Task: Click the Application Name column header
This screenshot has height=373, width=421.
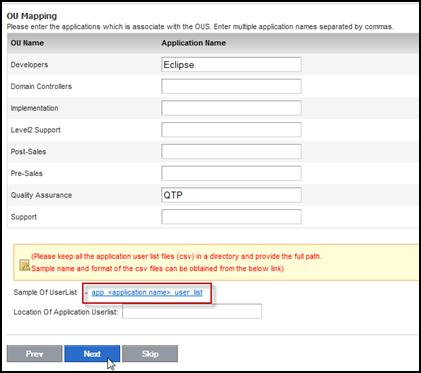Action: point(194,43)
